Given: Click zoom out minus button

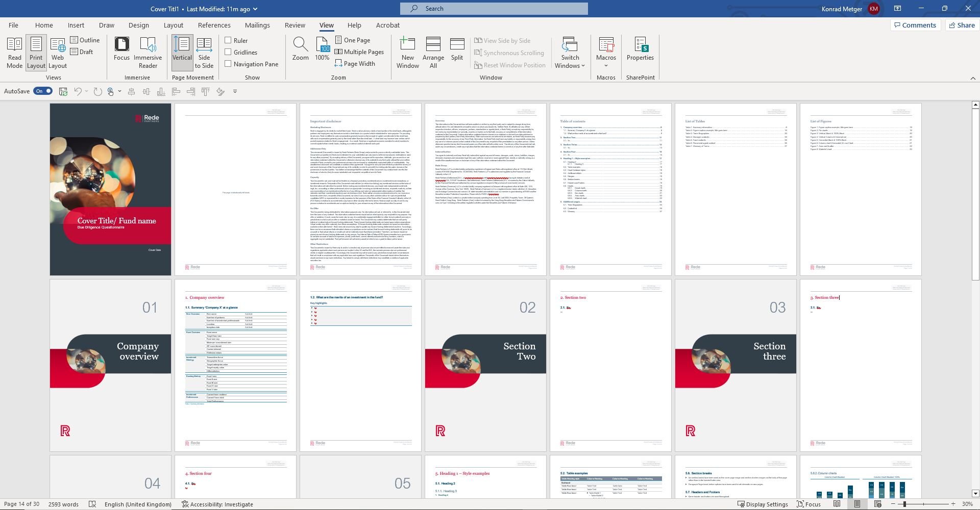Looking at the screenshot, I should click(x=893, y=504).
